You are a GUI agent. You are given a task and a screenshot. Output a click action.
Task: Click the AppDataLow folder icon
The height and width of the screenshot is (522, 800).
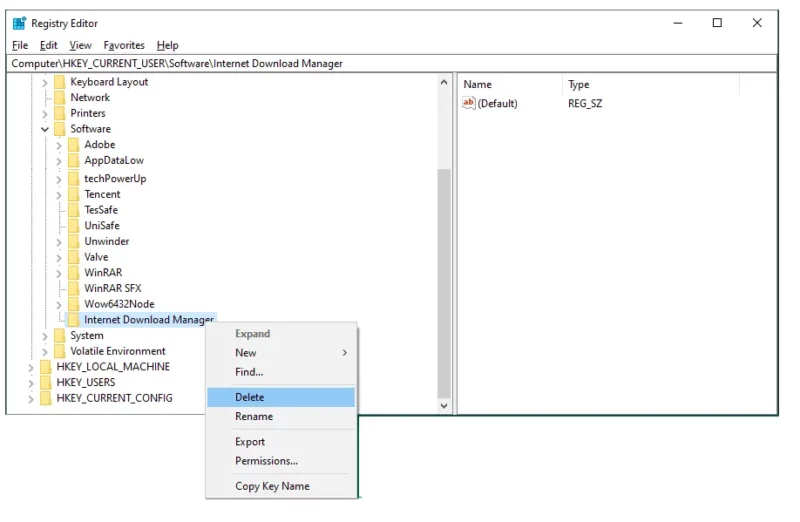[74, 161]
